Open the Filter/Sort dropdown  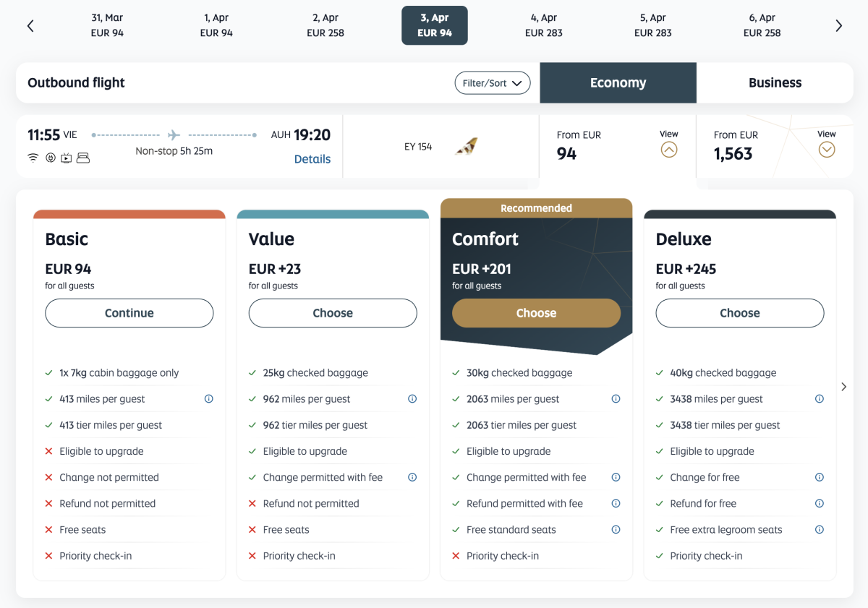[492, 83]
